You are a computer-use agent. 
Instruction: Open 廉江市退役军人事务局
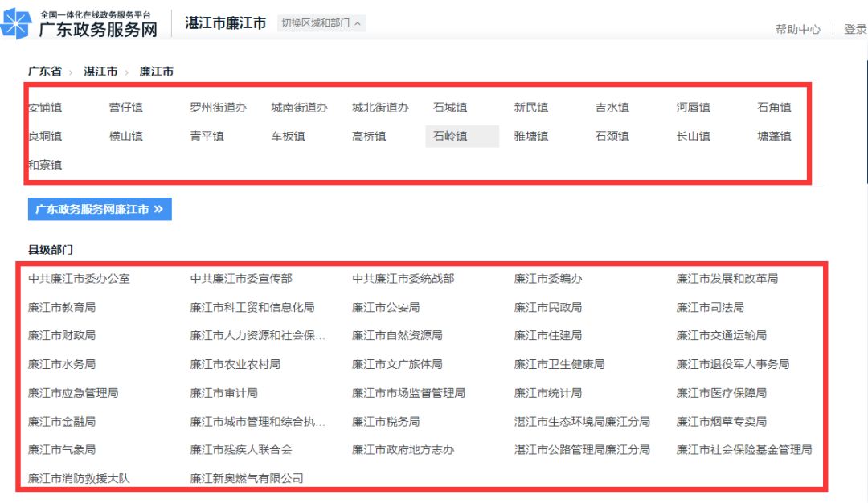pyautogui.click(x=733, y=364)
